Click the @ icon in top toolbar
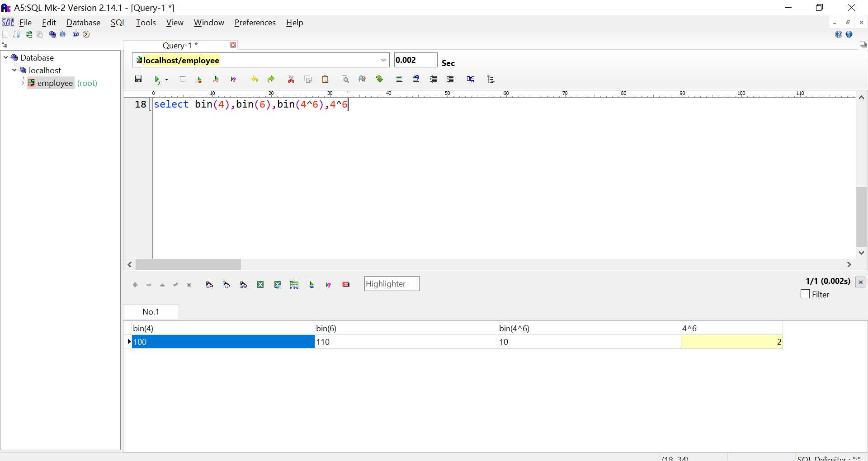This screenshot has width=868, height=461. click(75, 34)
